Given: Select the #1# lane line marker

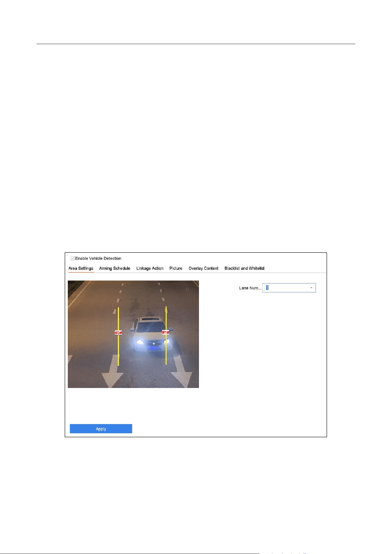Looking at the screenshot, I should point(166,332).
